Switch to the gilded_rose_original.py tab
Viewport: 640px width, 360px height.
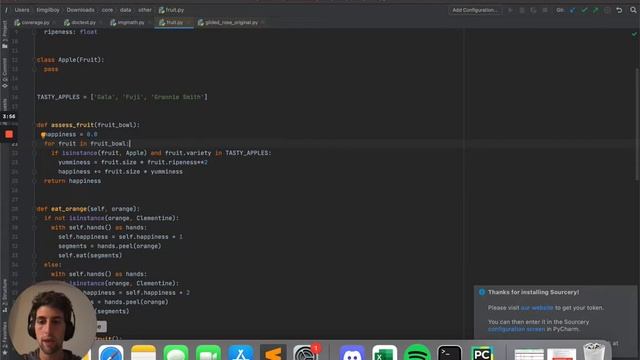pyautogui.click(x=228, y=22)
